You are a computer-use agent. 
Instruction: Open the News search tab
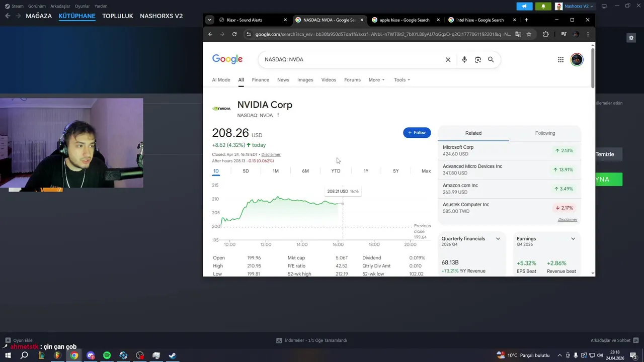click(x=283, y=80)
